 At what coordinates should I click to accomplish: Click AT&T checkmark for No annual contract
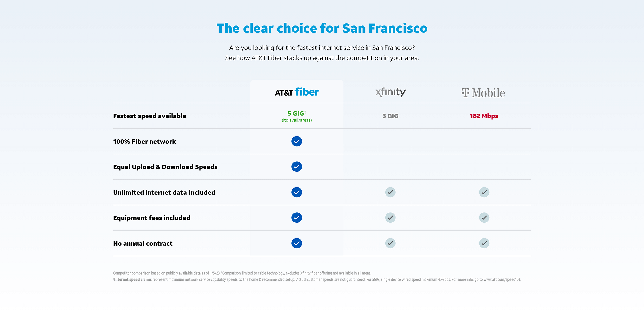tap(297, 243)
